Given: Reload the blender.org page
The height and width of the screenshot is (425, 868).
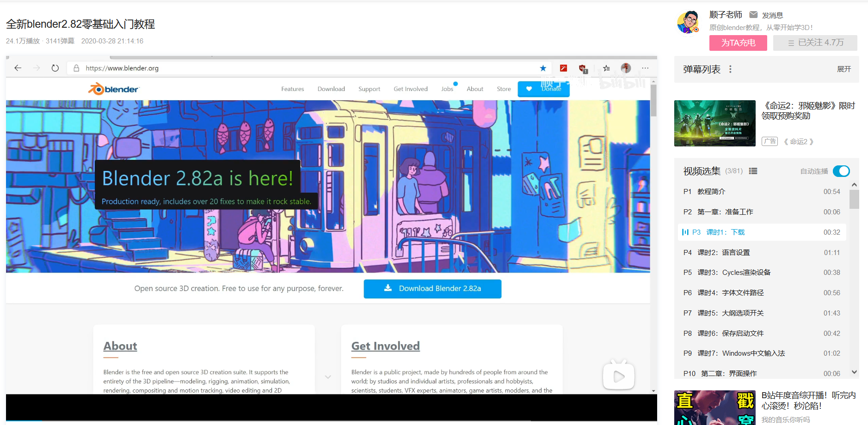Looking at the screenshot, I should tap(55, 68).
